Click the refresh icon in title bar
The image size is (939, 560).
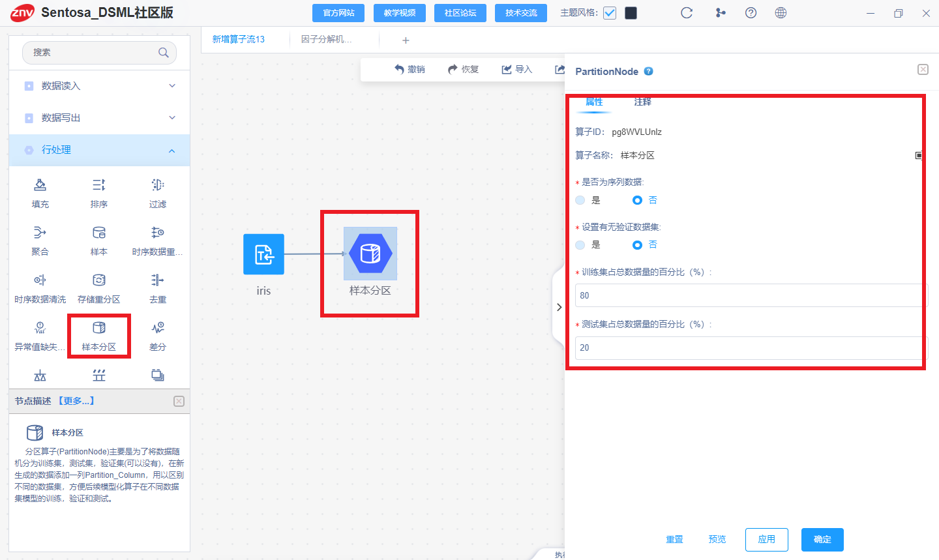[x=687, y=13]
